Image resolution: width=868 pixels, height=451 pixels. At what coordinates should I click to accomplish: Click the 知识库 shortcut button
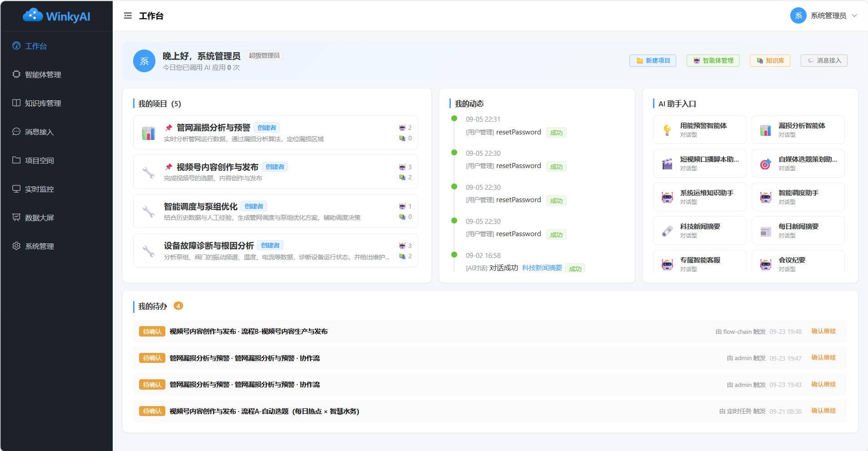[x=770, y=60]
